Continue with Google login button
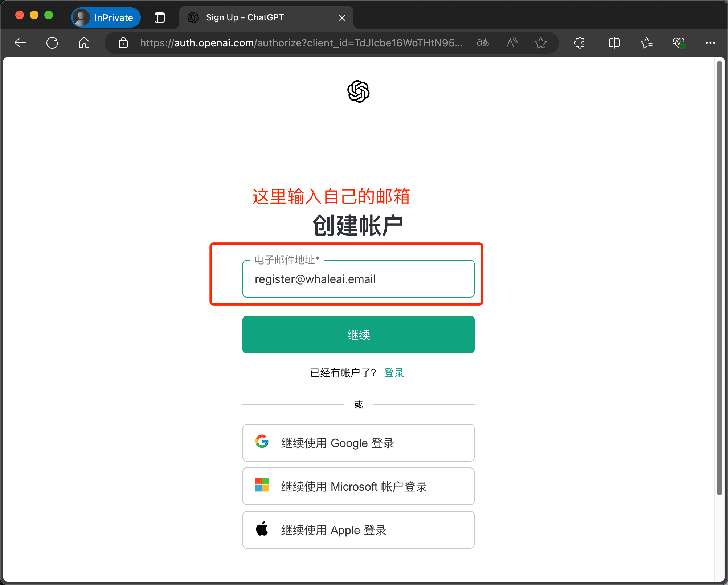728x585 pixels. (x=359, y=443)
